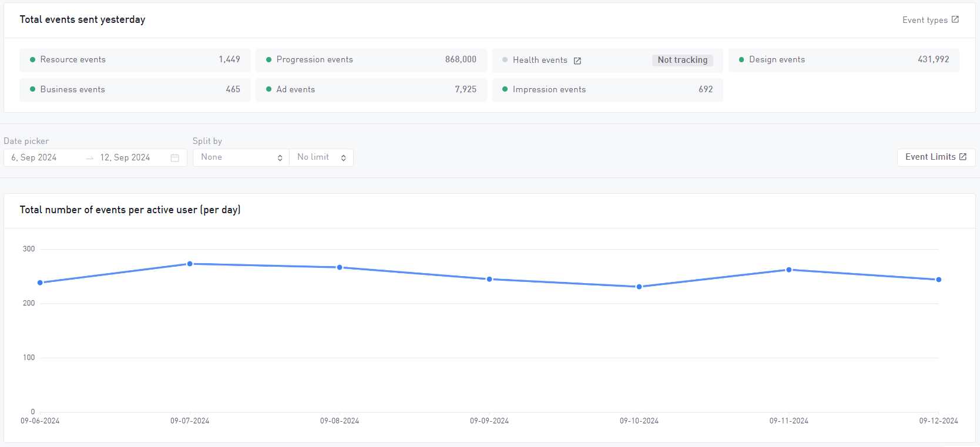
Task: Click the 09-07-2024 chart data point
Action: pos(190,264)
